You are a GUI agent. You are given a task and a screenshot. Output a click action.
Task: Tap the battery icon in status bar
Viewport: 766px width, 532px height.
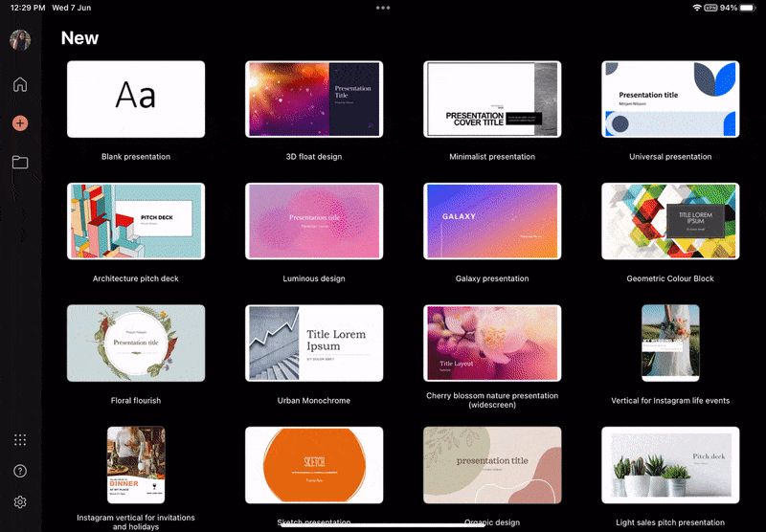coord(748,8)
